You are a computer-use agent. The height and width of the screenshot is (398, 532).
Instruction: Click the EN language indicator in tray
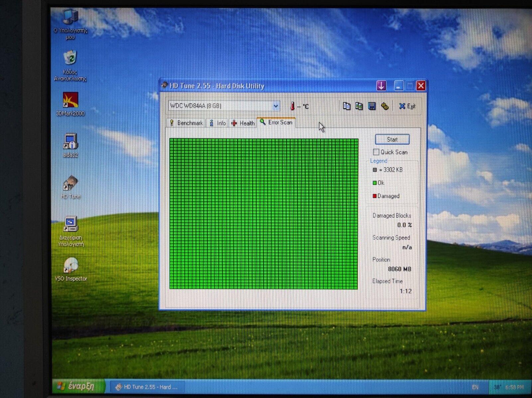pos(475,387)
